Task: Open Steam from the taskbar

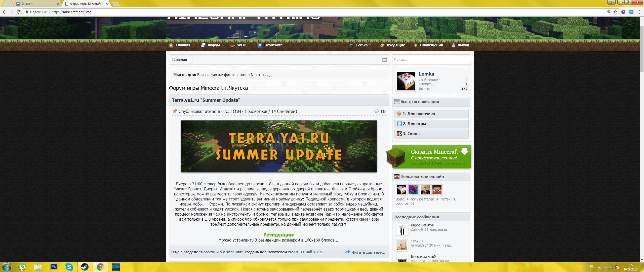Action: pyautogui.click(x=85, y=267)
